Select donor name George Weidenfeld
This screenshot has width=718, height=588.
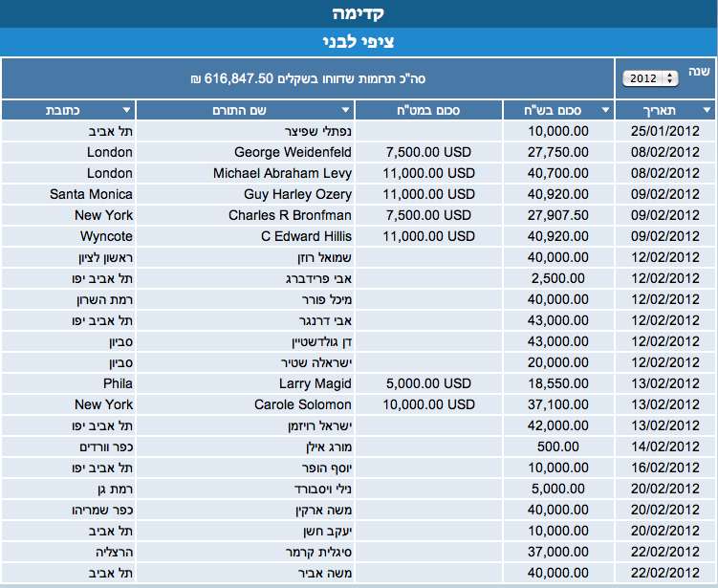point(293,152)
